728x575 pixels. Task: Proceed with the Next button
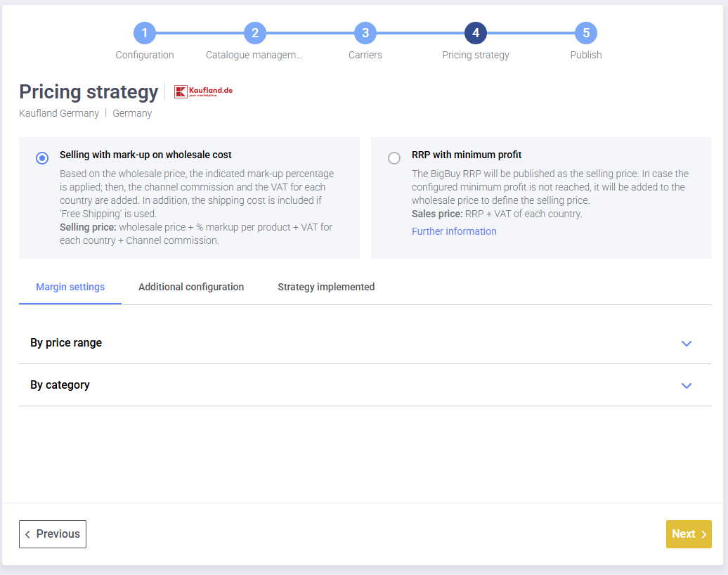[x=688, y=534]
